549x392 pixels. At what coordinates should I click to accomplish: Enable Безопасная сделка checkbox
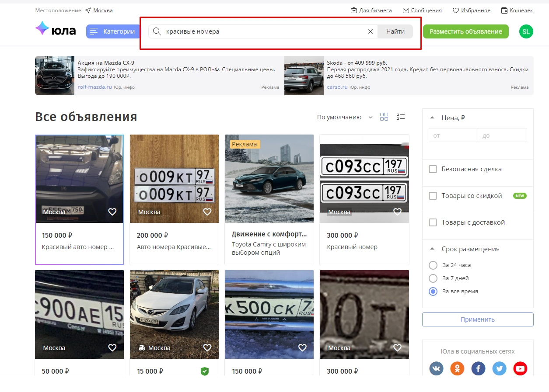point(433,169)
